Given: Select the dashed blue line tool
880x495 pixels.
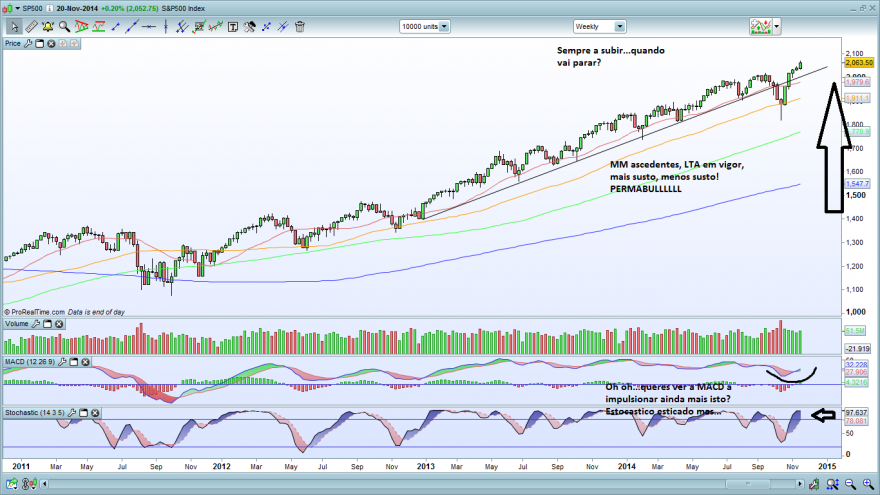Looking at the screenshot, I should pyautogui.click(x=266, y=26).
